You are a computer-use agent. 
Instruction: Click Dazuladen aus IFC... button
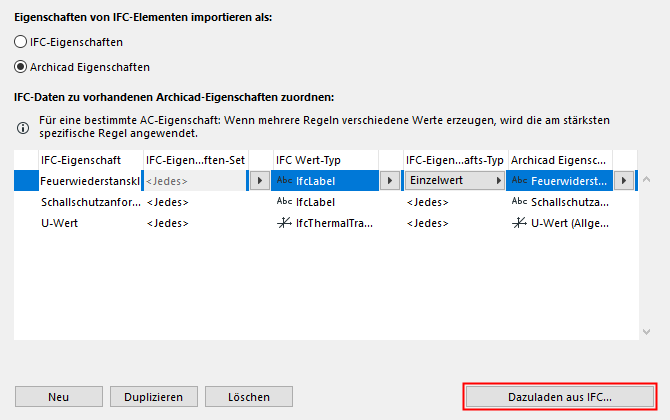coord(559,397)
